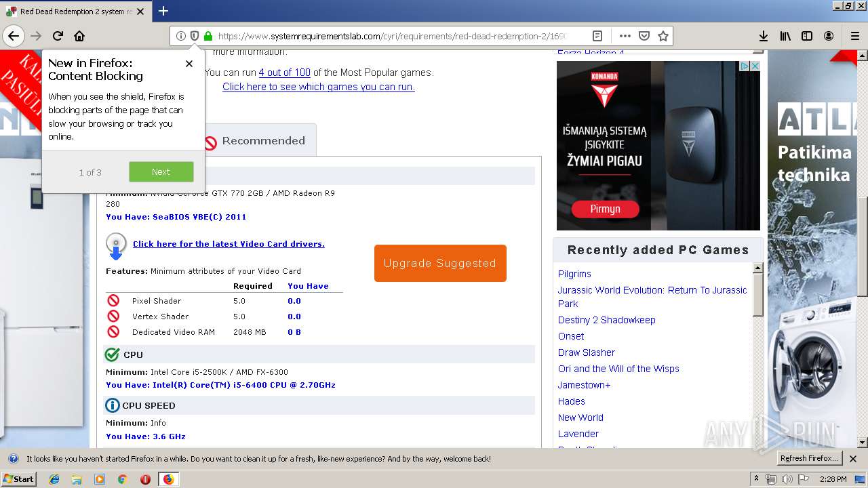
Task: Click the video card driver download icon
Action: 116,247
